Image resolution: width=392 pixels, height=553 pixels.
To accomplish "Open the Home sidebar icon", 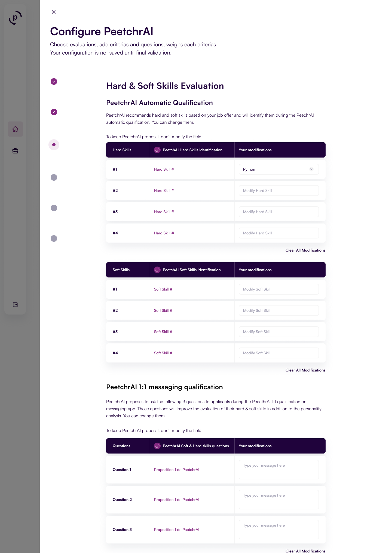I will [15, 129].
